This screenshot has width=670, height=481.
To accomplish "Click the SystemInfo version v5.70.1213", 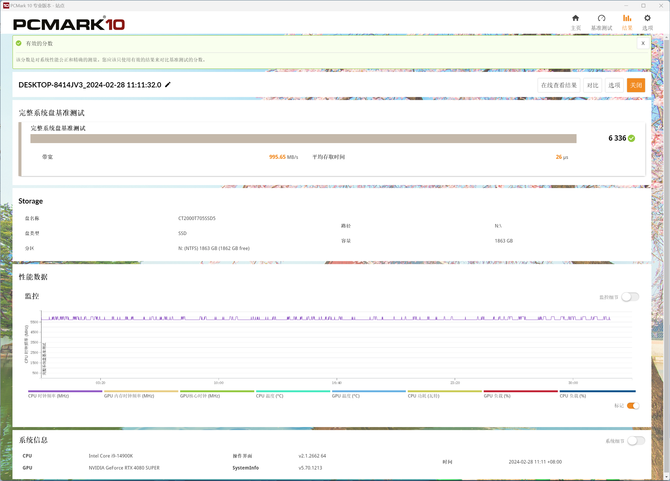I will (x=310, y=468).
